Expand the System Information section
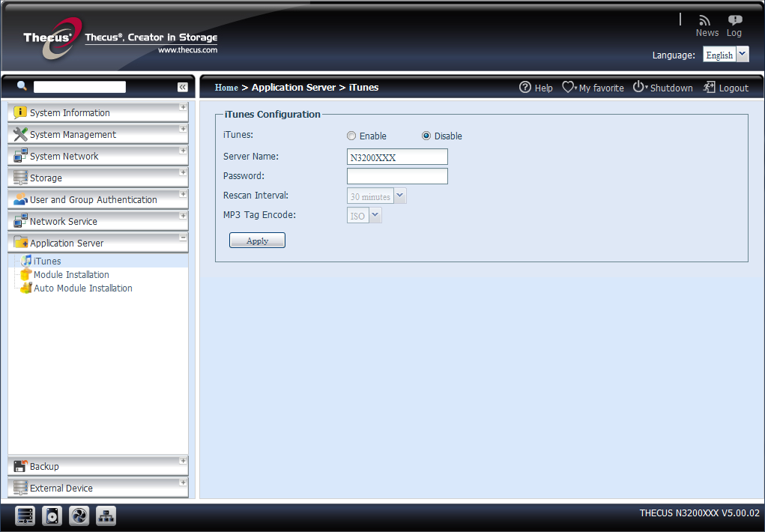The width and height of the screenshot is (765, 532). [x=183, y=107]
